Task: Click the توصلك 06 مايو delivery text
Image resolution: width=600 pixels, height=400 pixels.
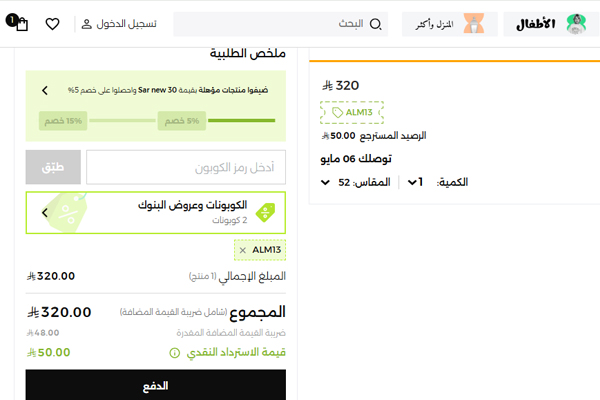Action: 356,158
